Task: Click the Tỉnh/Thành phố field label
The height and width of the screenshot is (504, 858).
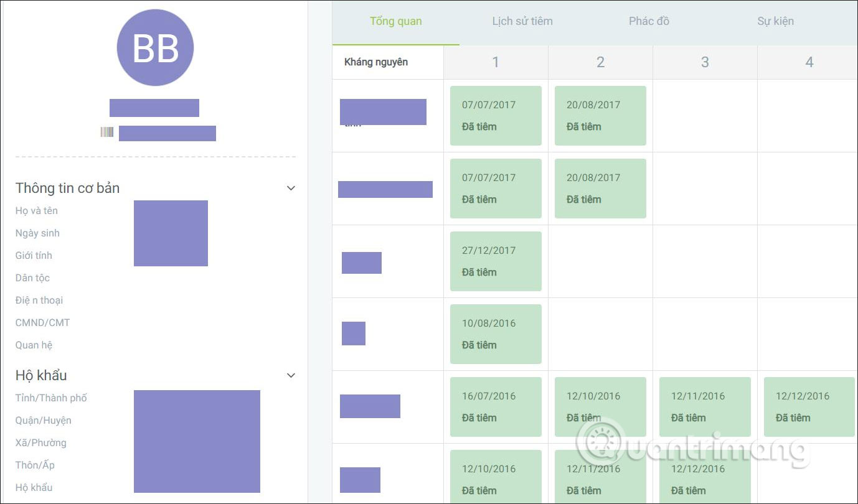Action: click(x=51, y=398)
